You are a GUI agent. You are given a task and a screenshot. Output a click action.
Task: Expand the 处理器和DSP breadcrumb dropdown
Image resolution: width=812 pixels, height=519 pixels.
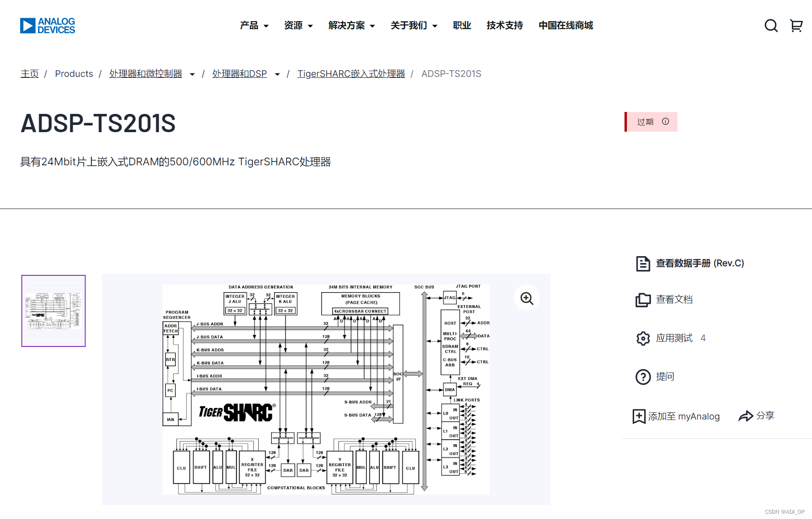click(x=277, y=74)
